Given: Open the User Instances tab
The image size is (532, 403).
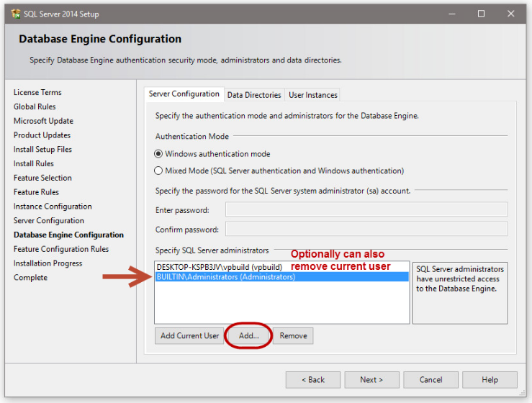Looking at the screenshot, I should [x=312, y=95].
